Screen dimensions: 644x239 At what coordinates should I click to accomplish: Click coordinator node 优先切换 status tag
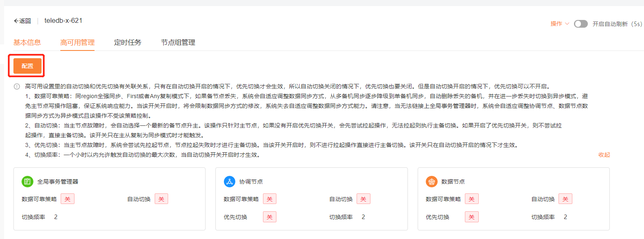pos(269,217)
